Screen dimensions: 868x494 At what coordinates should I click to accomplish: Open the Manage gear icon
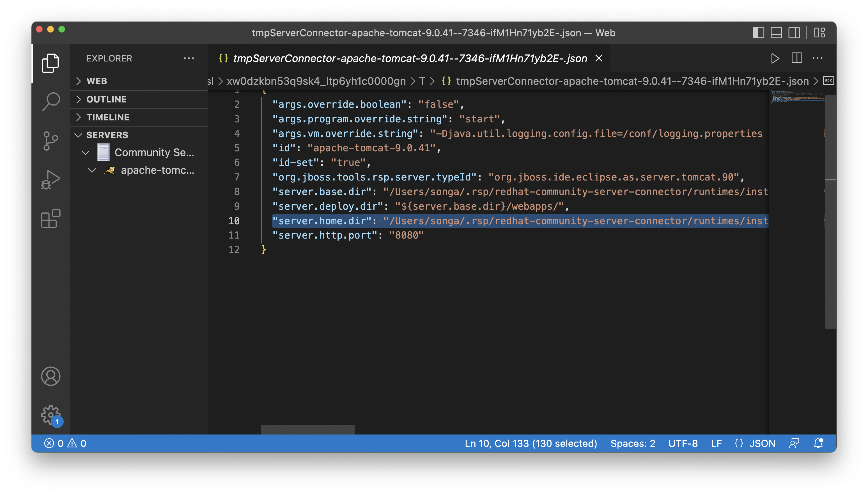[x=51, y=415]
